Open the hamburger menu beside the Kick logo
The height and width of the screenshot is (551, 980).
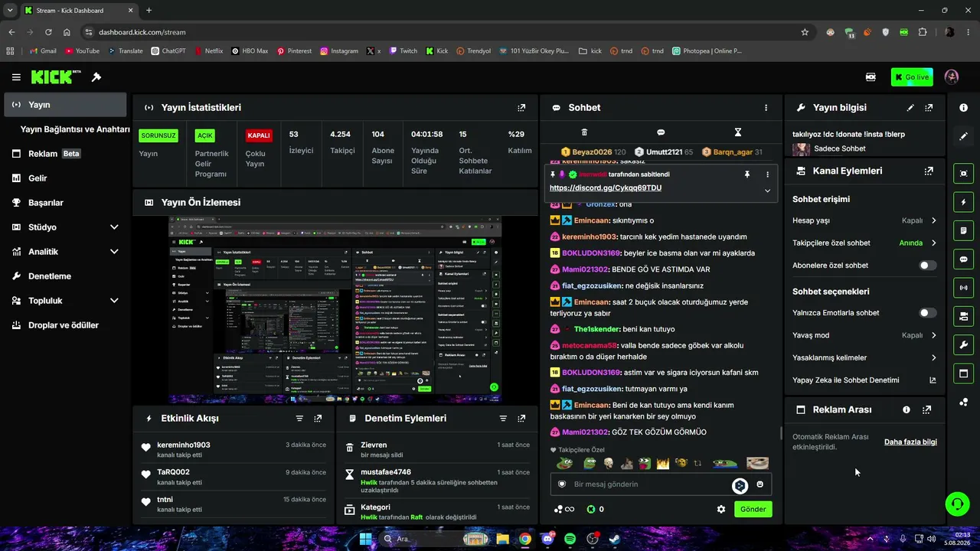click(x=16, y=77)
